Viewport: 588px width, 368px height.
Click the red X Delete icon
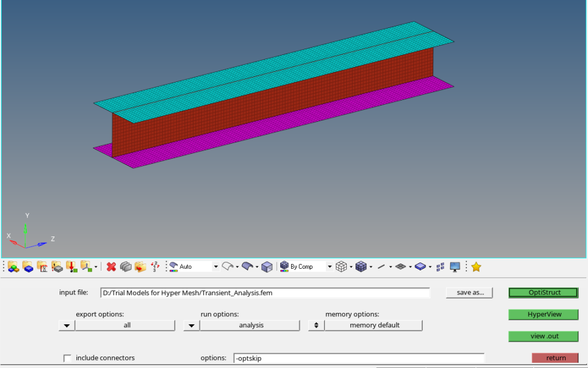point(111,267)
